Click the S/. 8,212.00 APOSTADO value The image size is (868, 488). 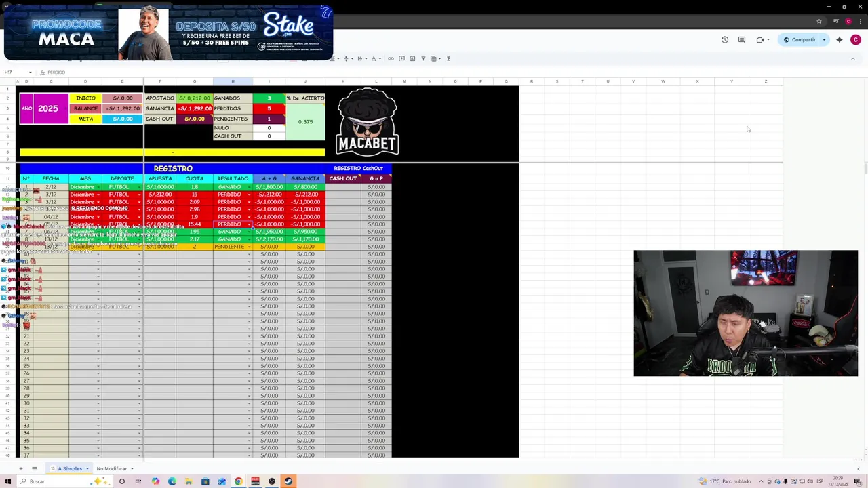[x=195, y=98]
